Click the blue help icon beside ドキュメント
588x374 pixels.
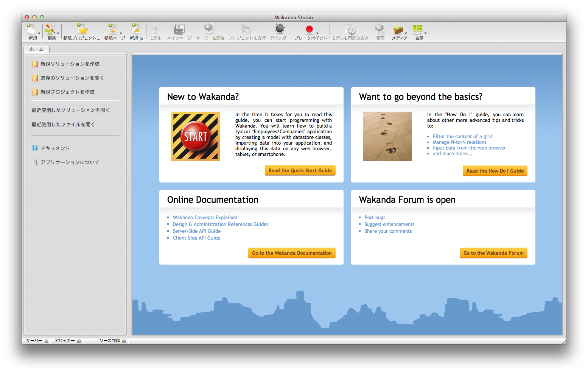pyautogui.click(x=35, y=148)
